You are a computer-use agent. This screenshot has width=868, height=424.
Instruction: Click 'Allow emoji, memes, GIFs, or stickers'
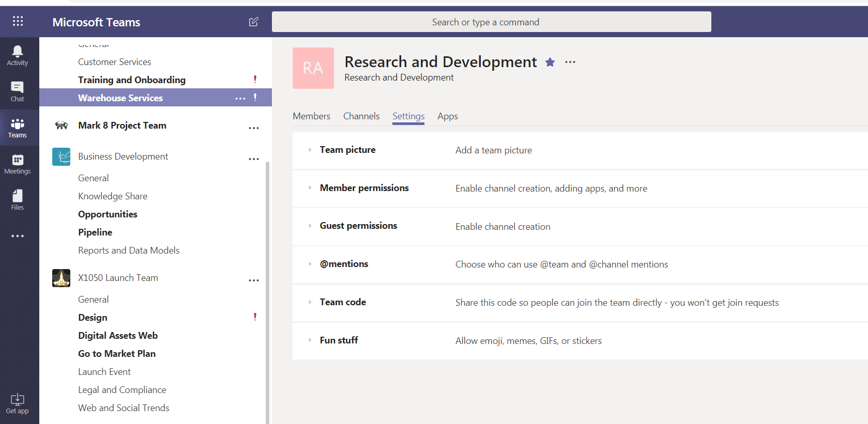point(528,341)
